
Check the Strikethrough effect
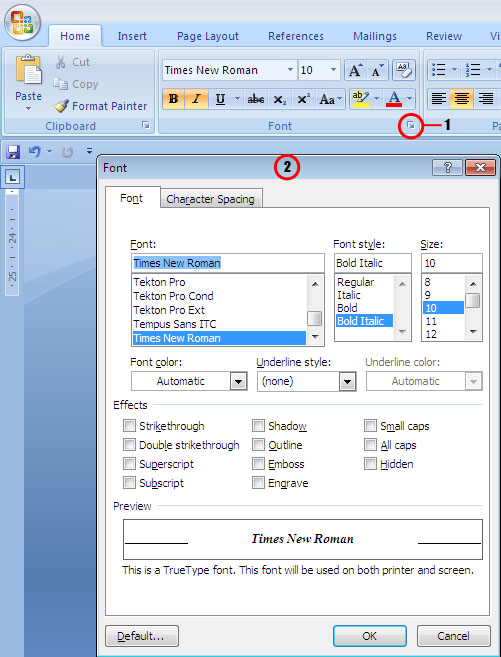[129, 426]
